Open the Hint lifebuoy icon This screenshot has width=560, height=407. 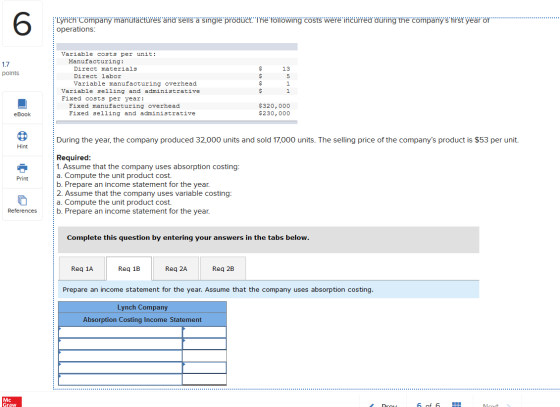pyautogui.click(x=22, y=136)
